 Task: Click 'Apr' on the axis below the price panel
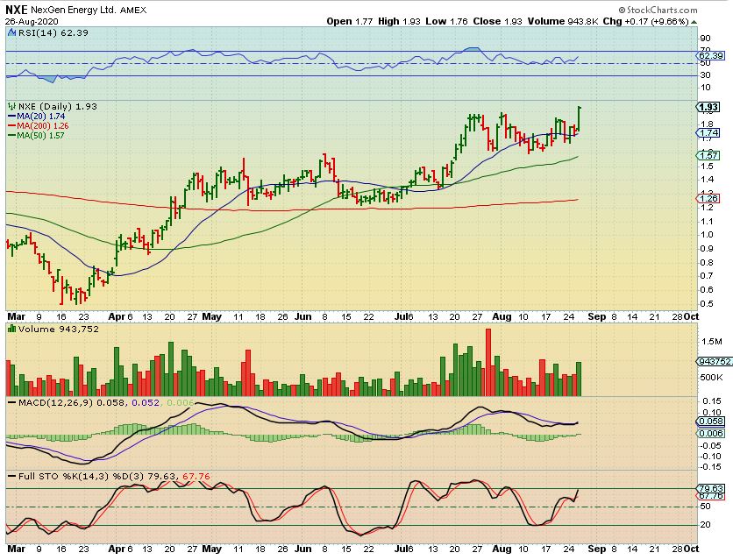coord(117,316)
